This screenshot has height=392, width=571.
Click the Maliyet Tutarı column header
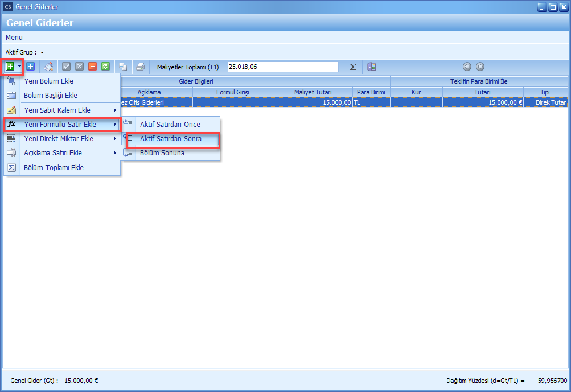(313, 92)
